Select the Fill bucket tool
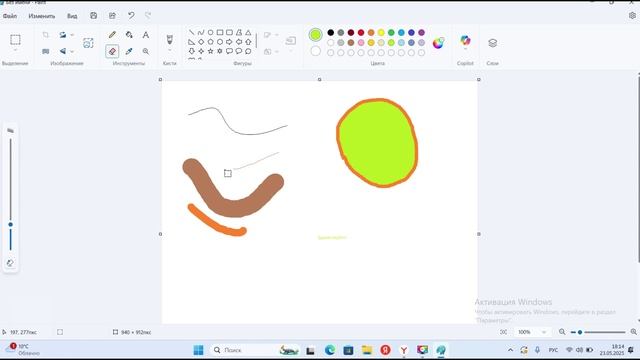This screenshot has width=640, height=360. 129,35
